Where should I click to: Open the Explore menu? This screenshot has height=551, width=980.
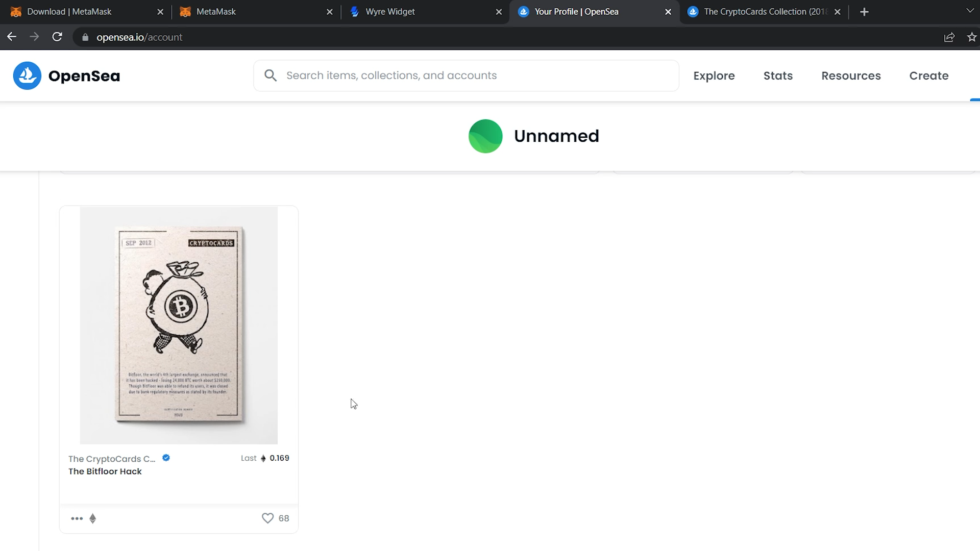(714, 76)
